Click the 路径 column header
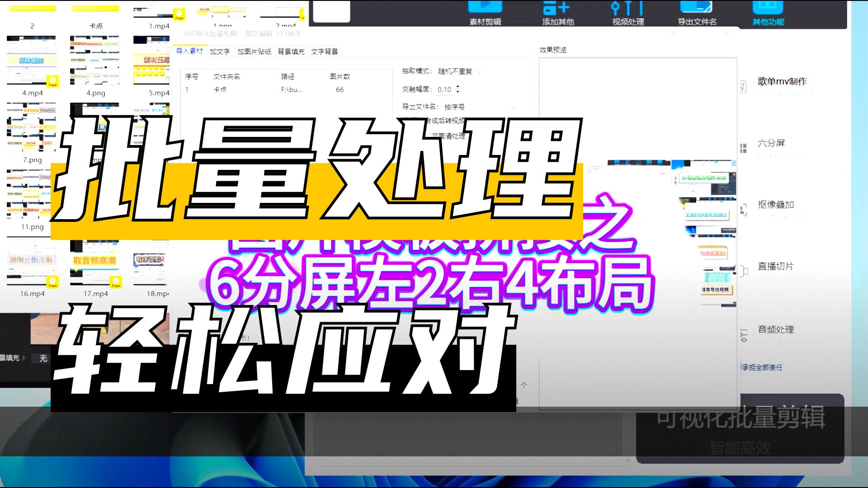Viewport: 868px width, 488px height. (288, 76)
